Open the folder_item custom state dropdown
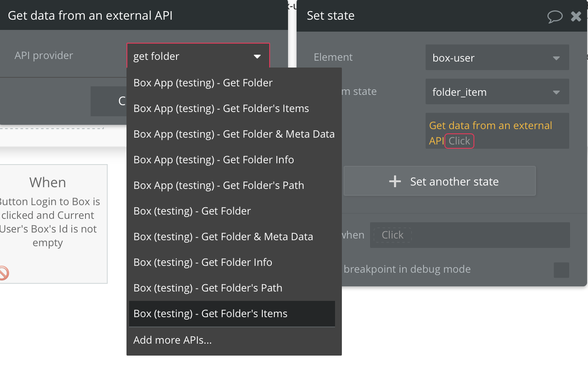 tap(497, 91)
